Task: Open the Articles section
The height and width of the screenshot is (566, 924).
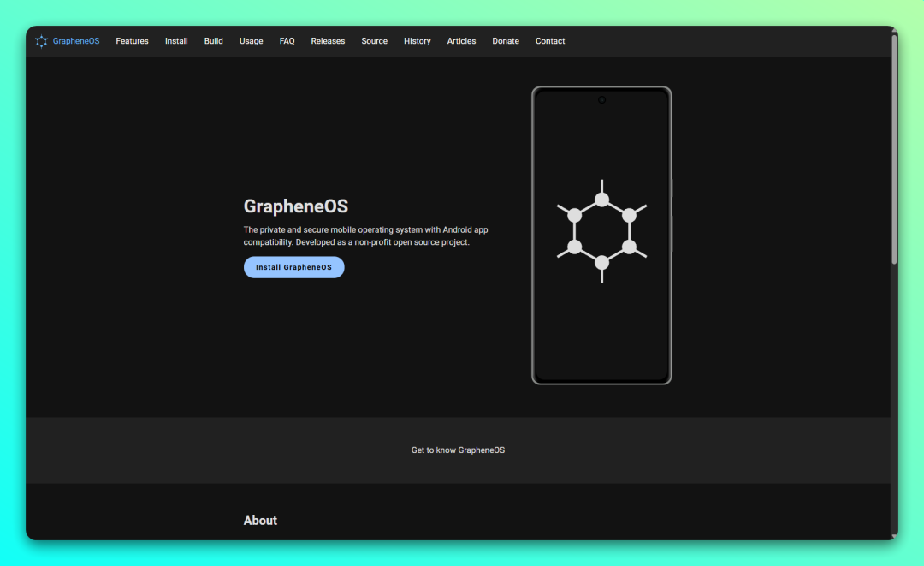Action: coord(461,41)
